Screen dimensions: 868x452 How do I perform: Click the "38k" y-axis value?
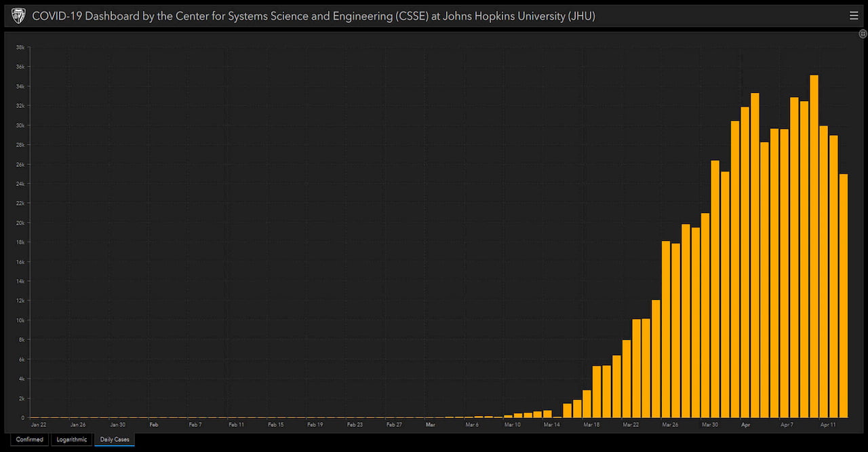pyautogui.click(x=20, y=48)
